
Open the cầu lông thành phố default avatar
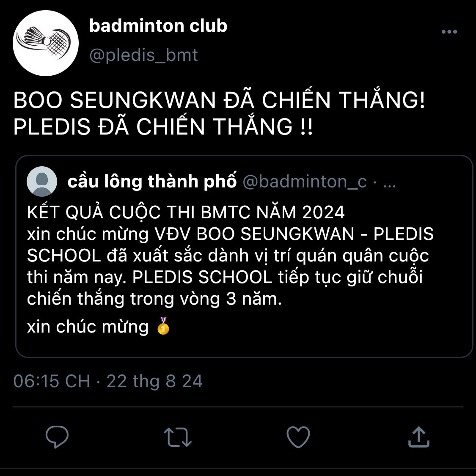42,182
